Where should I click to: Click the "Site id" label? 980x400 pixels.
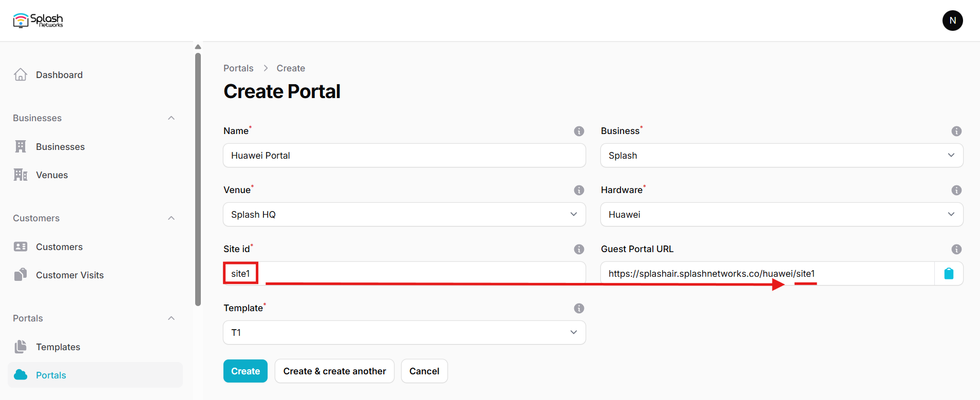[x=236, y=249]
